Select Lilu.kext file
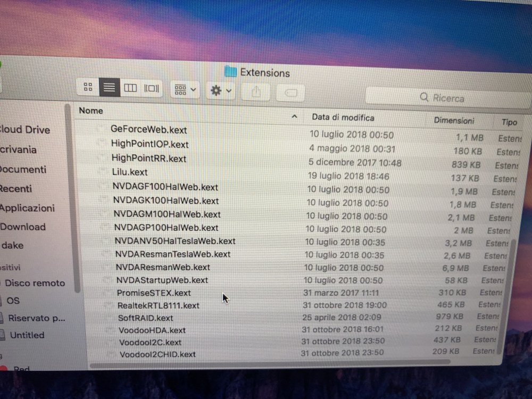Image resolution: width=532 pixels, height=399 pixels. (x=130, y=172)
